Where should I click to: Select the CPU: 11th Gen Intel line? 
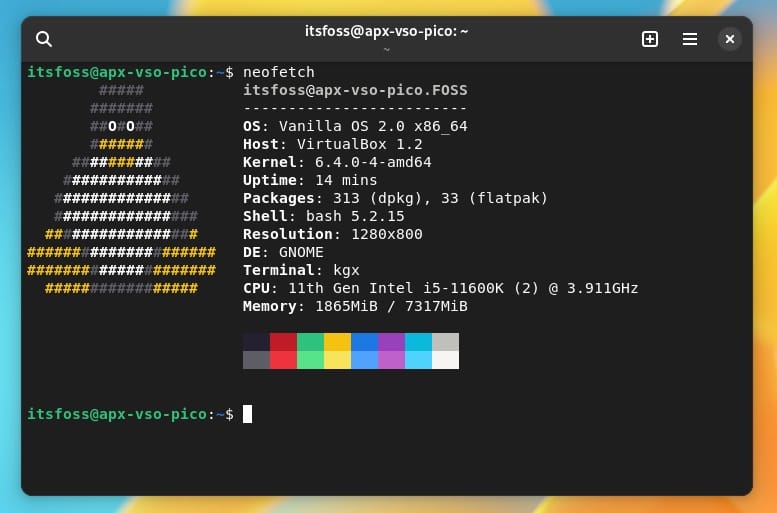click(440, 288)
